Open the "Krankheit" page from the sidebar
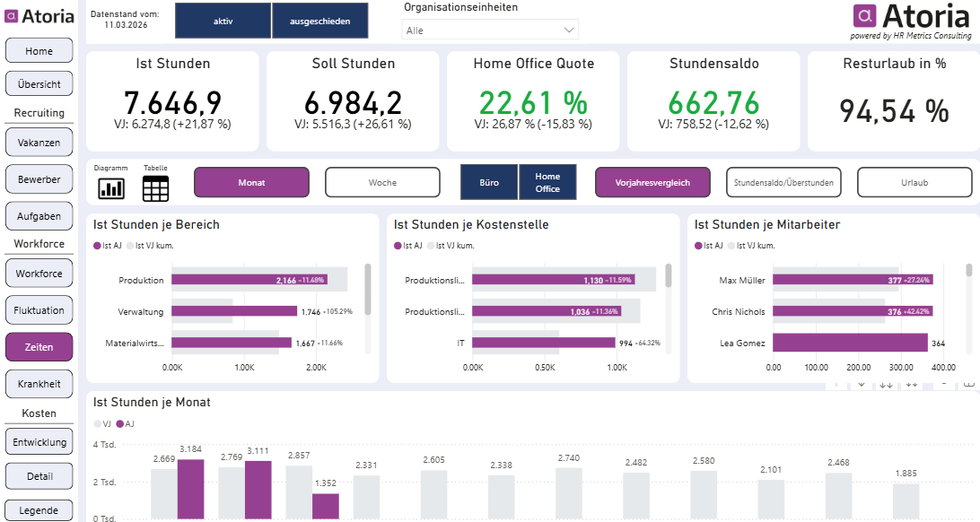The width and height of the screenshot is (980, 522). (39, 383)
